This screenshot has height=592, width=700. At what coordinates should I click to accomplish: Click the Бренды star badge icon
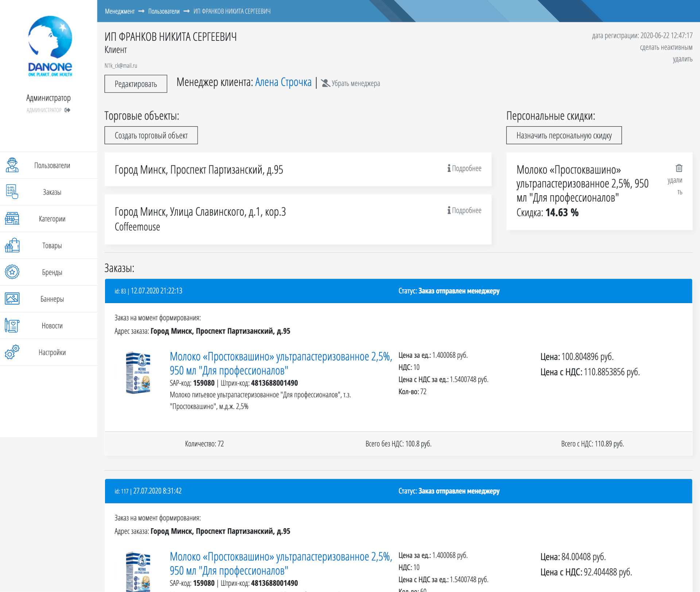tap(12, 272)
